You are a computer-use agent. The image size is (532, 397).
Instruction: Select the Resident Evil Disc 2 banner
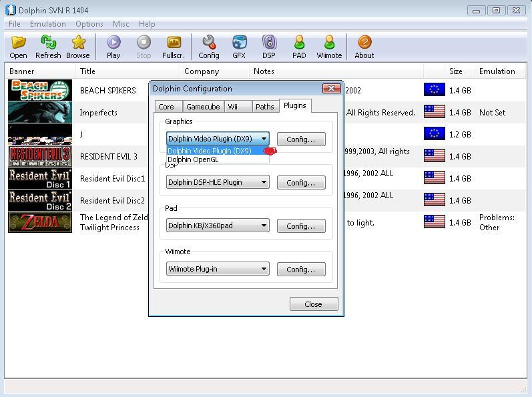[40, 200]
